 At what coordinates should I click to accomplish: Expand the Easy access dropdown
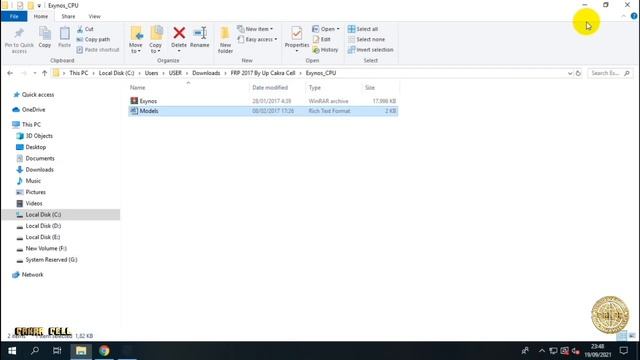pos(258,39)
